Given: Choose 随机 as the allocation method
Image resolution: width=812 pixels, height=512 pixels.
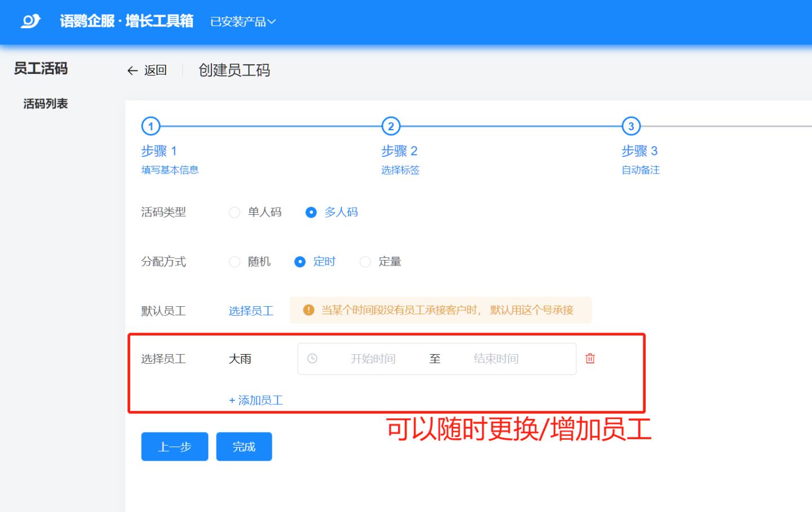Looking at the screenshot, I should 235,262.
